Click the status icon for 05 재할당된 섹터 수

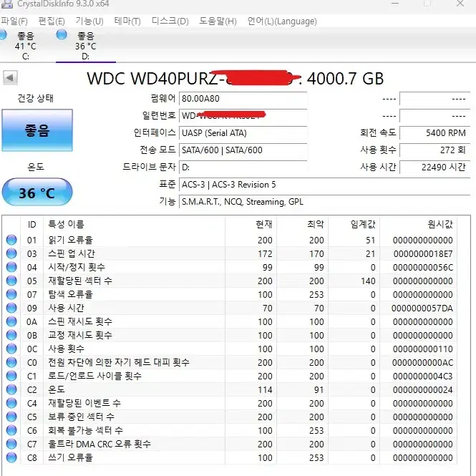(11, 281)
